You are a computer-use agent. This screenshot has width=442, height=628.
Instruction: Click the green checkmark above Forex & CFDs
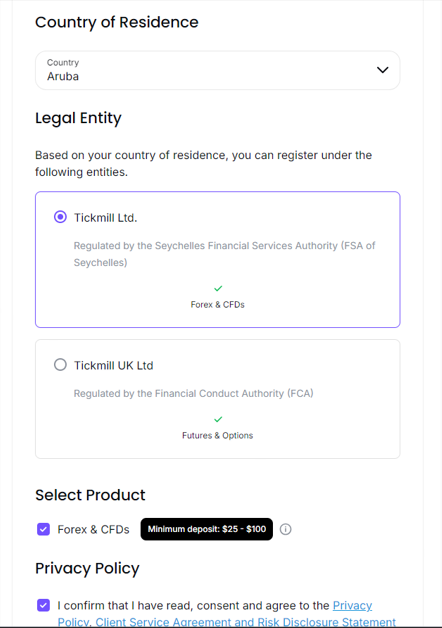click(218, 288)
